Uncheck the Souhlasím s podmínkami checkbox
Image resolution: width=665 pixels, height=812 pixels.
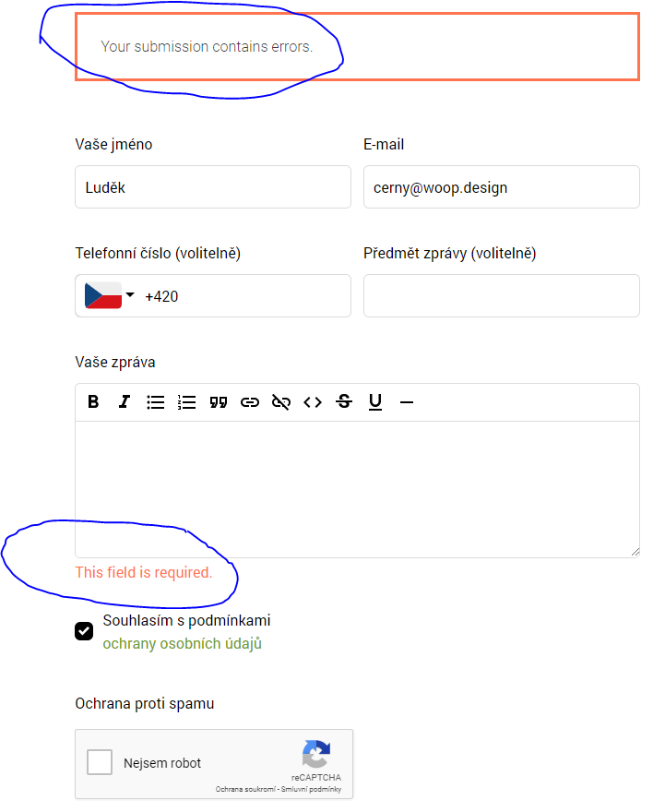[84, 631]
